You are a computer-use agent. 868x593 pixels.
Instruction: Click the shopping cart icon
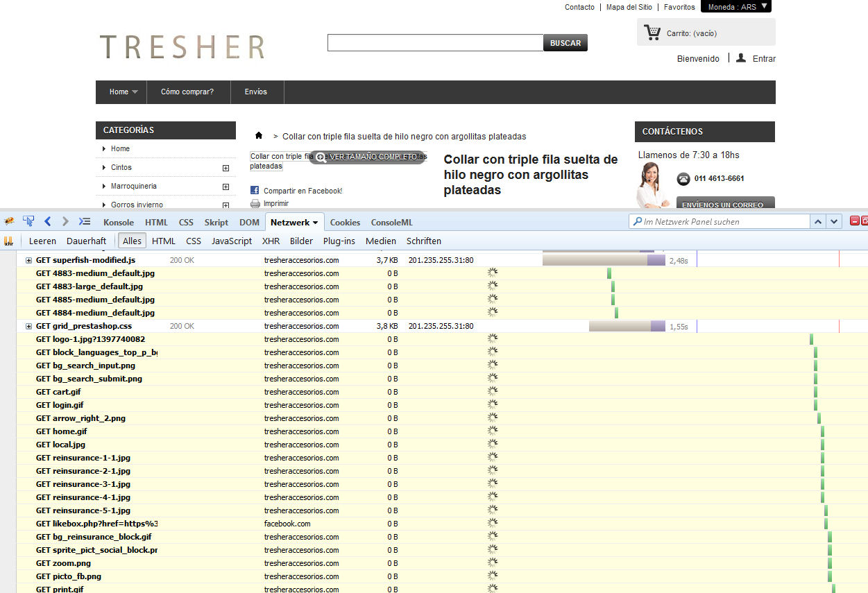tap(652, 32)
